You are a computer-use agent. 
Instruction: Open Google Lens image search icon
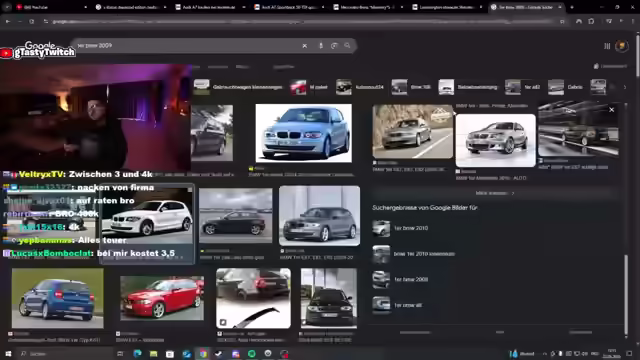click(x=334, y=46)
